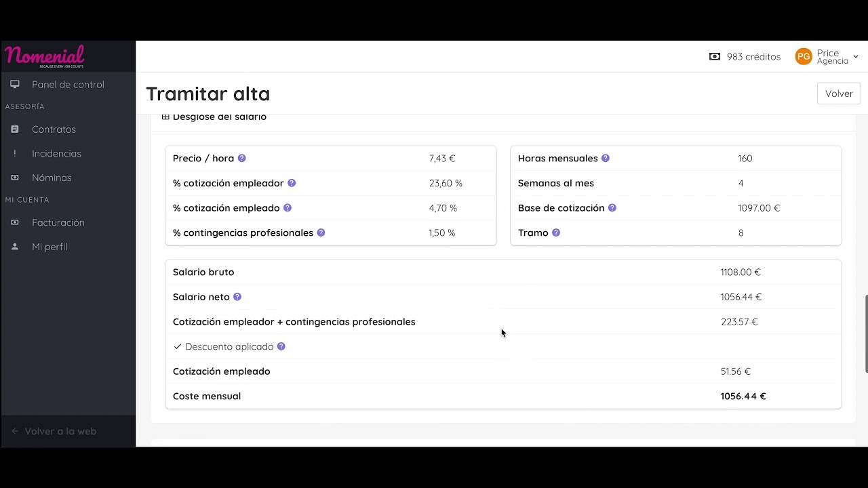Click the vertical page scrollbar
The height and width of the screenshot is (488, 868).
click(865, 333)
